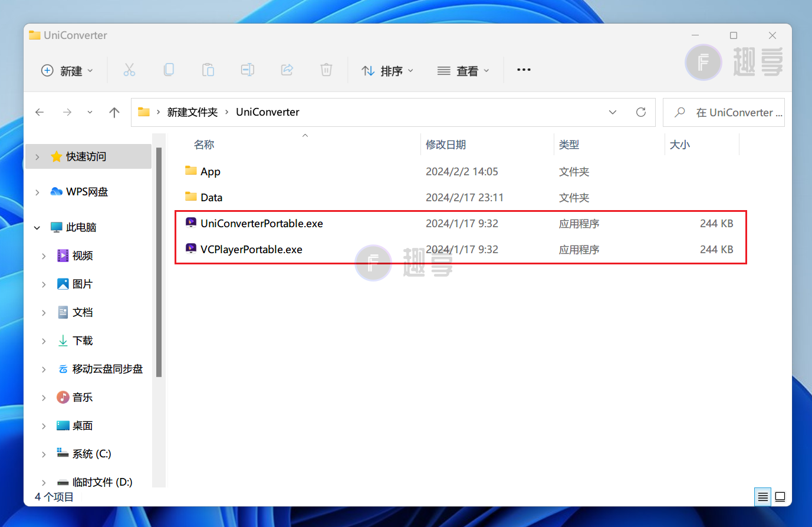Select UniConverterPortable.exe file name
This screenshot has width=812, height=527.
[262, 224]
